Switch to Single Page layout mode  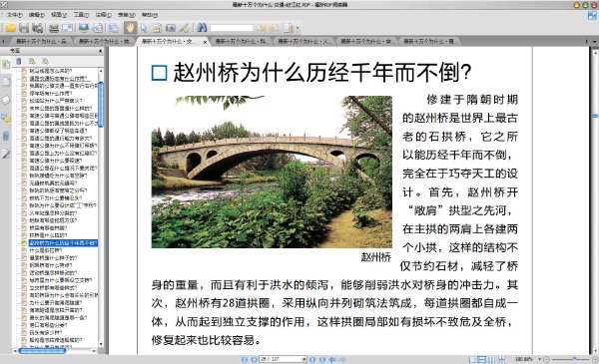tap(472, 359)
